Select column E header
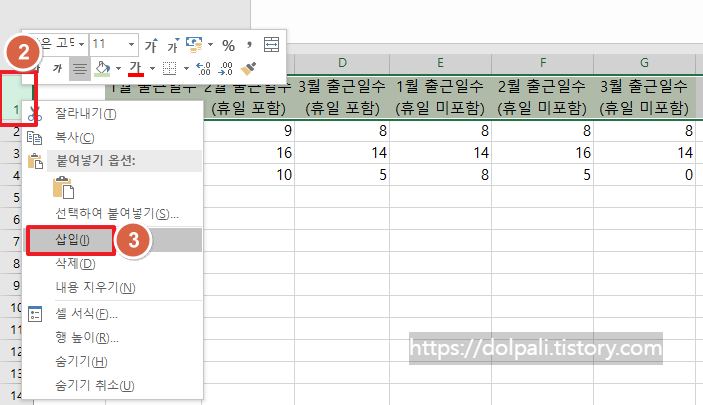 [x=440, y=63]
